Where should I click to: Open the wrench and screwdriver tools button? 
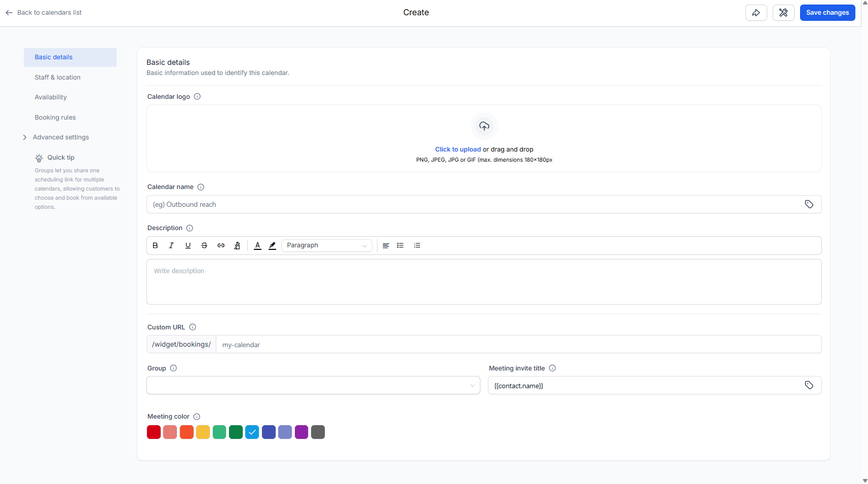(x=783, y=13)
